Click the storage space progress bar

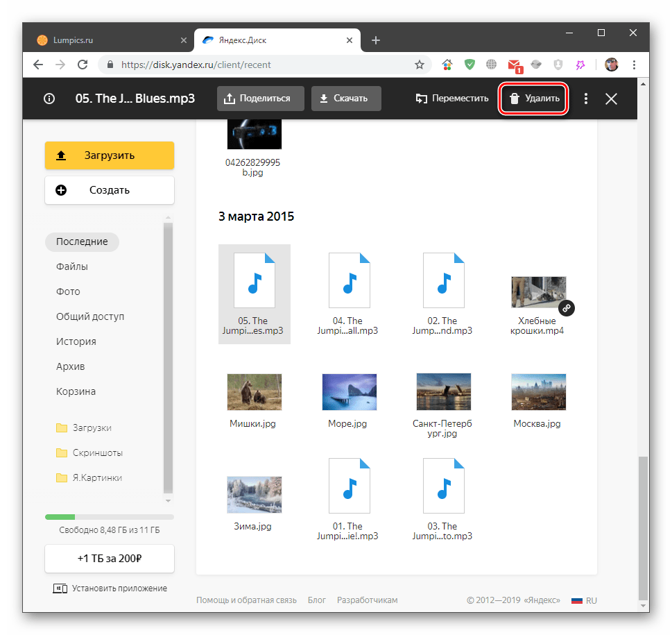tap(110, 517)
